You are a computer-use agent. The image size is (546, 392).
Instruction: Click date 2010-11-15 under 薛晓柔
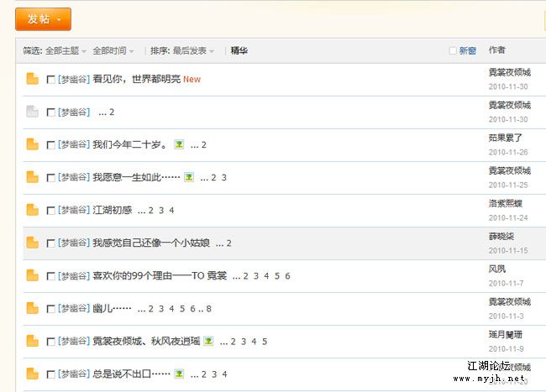click(x=508, y=250)
